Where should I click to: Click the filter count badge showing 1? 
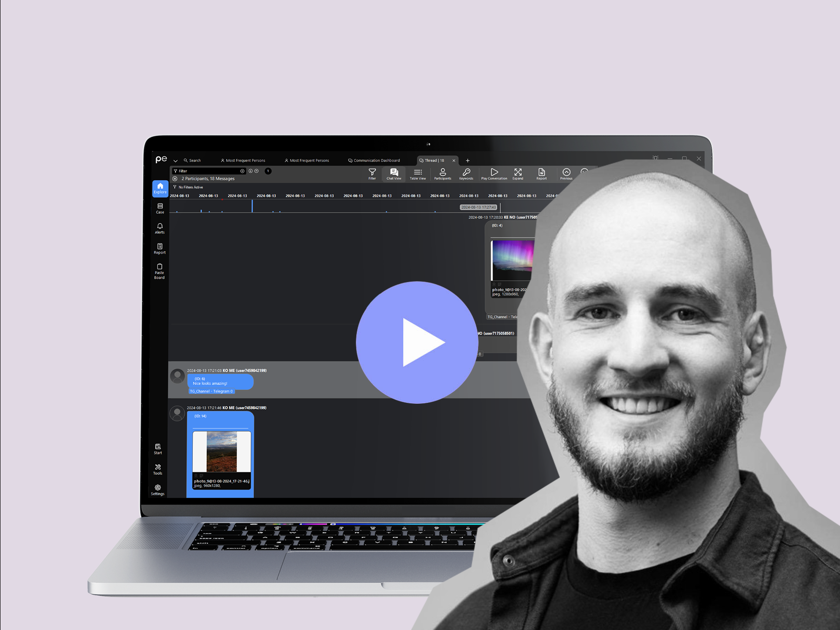[268, 171]
